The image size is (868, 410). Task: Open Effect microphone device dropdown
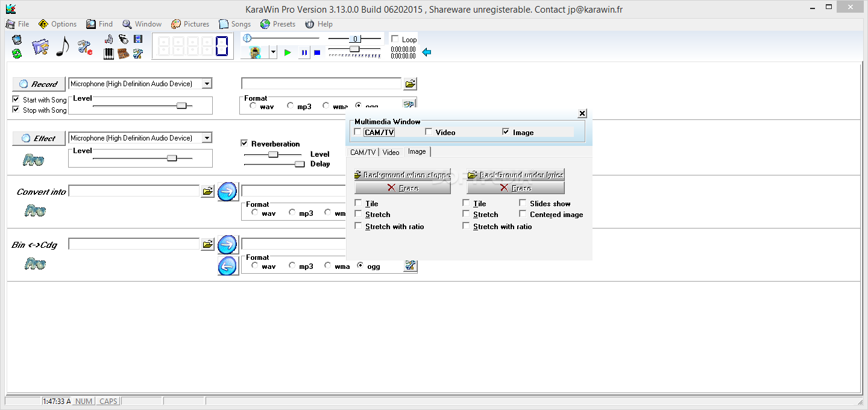(207, 138)
